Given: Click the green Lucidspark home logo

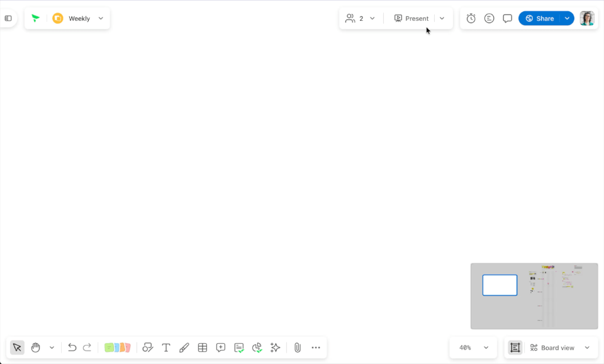Looking at the screenshot, I should (x=35, y=18).
